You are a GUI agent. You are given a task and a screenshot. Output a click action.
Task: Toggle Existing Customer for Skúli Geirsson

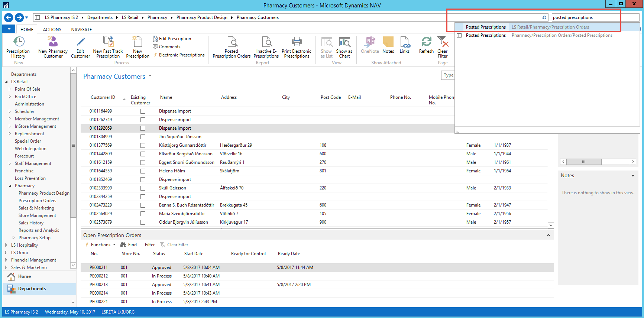143,188
